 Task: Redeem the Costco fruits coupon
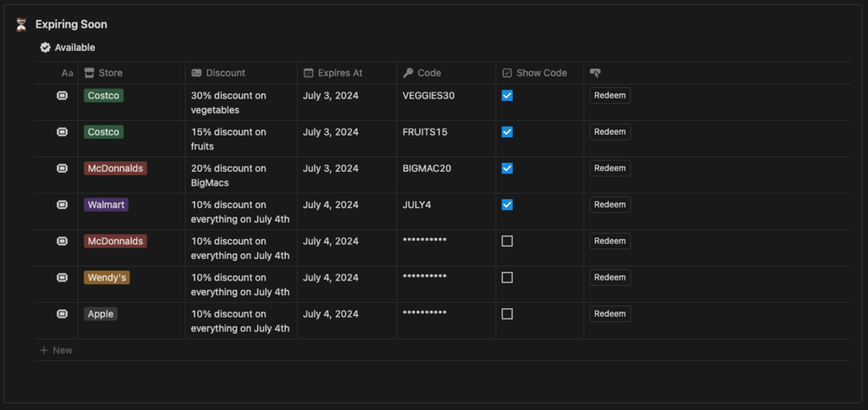point(610,132)
